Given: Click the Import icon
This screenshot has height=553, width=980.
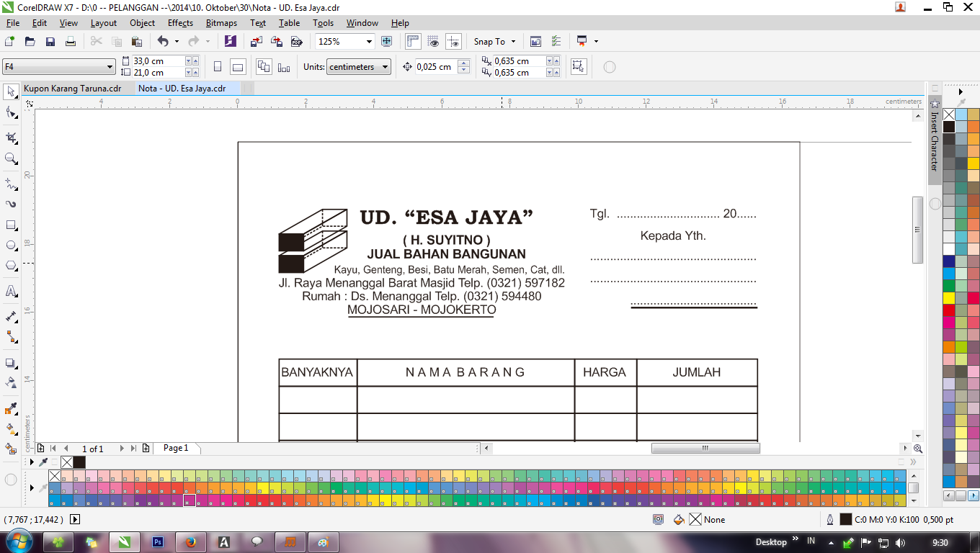Looking at the screenshot, I should pos(255,41).
